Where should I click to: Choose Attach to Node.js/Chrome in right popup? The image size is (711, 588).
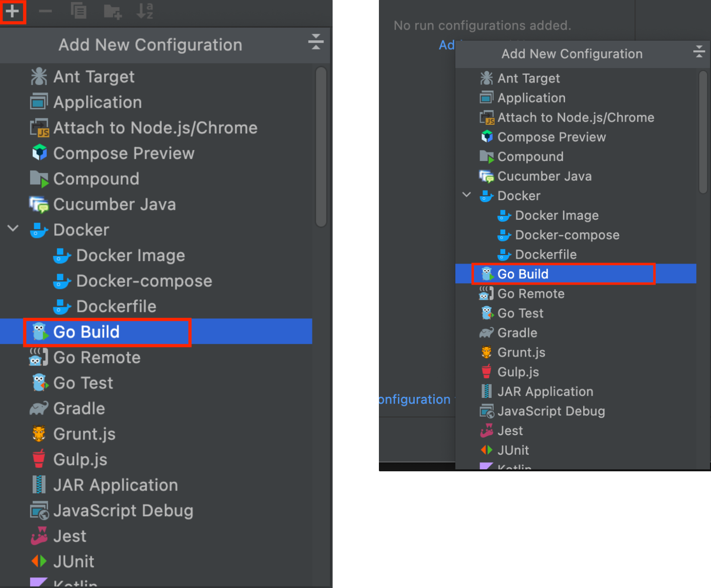coord(576,118)
